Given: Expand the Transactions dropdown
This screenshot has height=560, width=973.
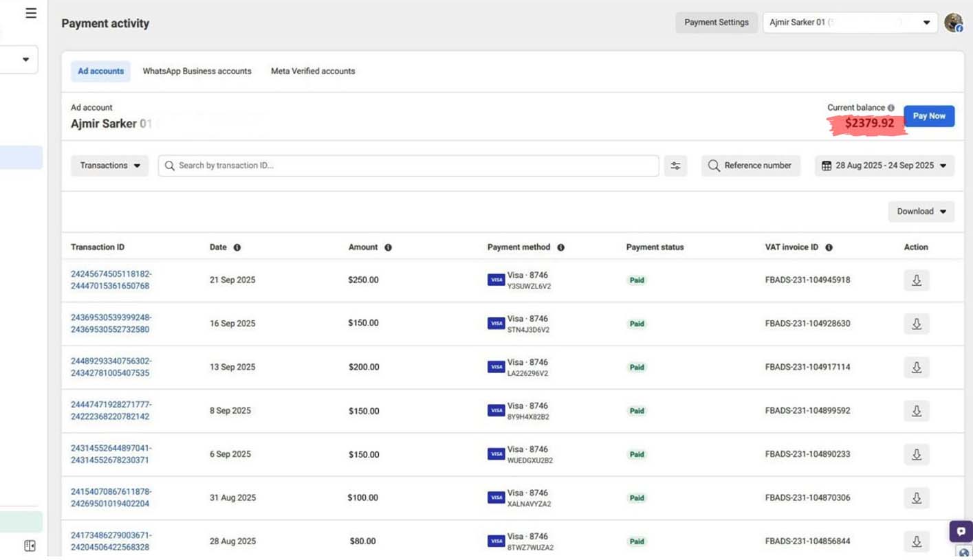Looking at the screenshot, I should [x=109, y=166].
